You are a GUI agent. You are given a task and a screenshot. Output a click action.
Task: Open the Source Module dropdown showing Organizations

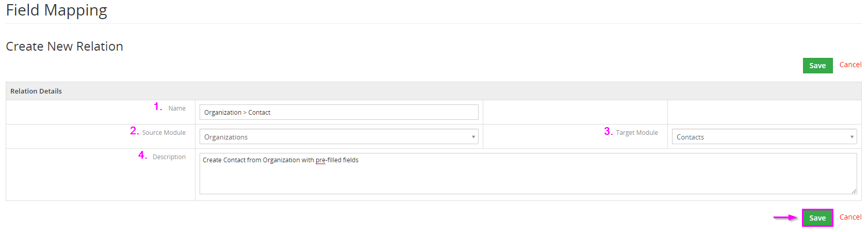(339, 137)
